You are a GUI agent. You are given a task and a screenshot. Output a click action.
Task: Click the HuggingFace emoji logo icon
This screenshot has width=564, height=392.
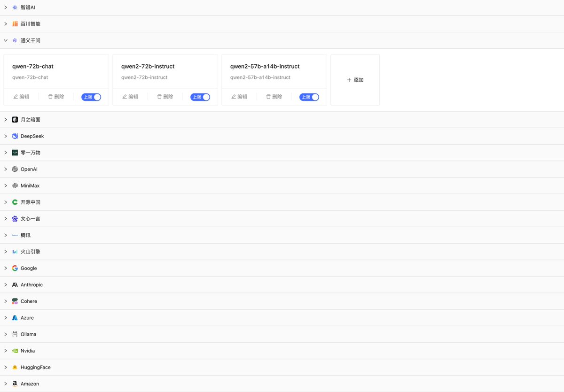pyautogui.click(x=15, y=368)
